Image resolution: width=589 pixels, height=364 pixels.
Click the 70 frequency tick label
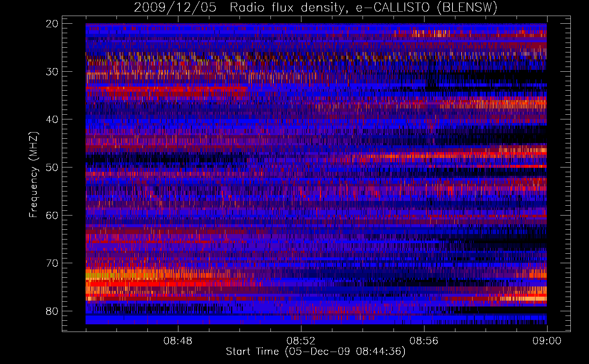52,263
